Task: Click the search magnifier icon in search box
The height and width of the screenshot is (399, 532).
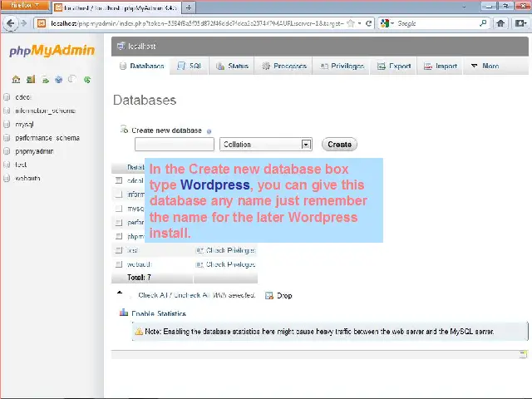Action: point(483,23)
